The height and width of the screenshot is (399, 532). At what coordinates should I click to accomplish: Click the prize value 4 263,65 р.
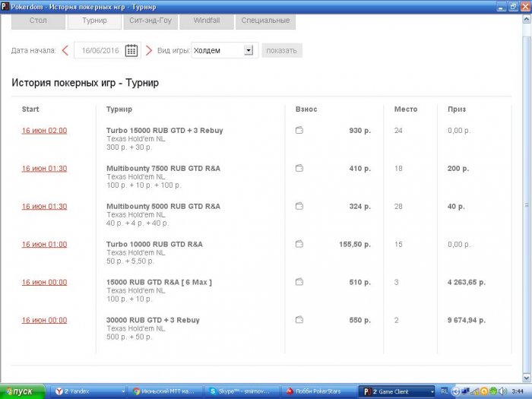(467, 282)
